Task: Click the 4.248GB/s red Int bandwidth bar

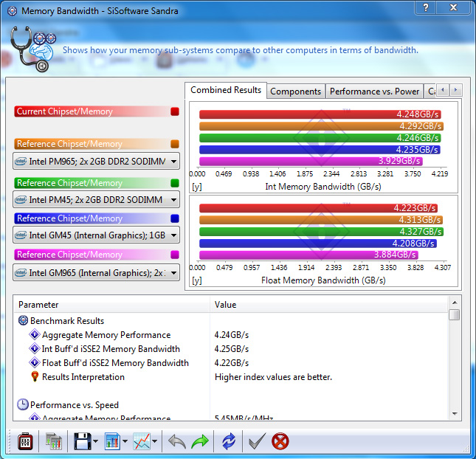Action: (320, 114)
